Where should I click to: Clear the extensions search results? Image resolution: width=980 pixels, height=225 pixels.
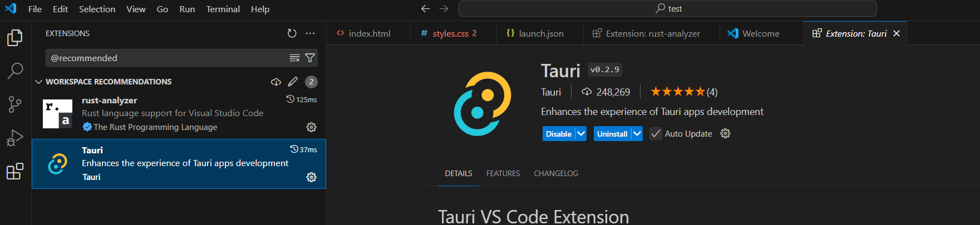(x=294, y=58)
